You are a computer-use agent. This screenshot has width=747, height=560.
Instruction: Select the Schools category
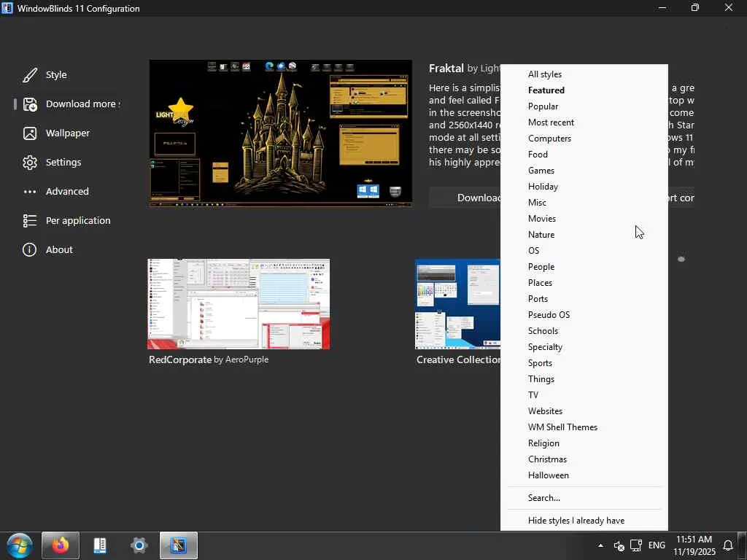(x=584, y=331)
